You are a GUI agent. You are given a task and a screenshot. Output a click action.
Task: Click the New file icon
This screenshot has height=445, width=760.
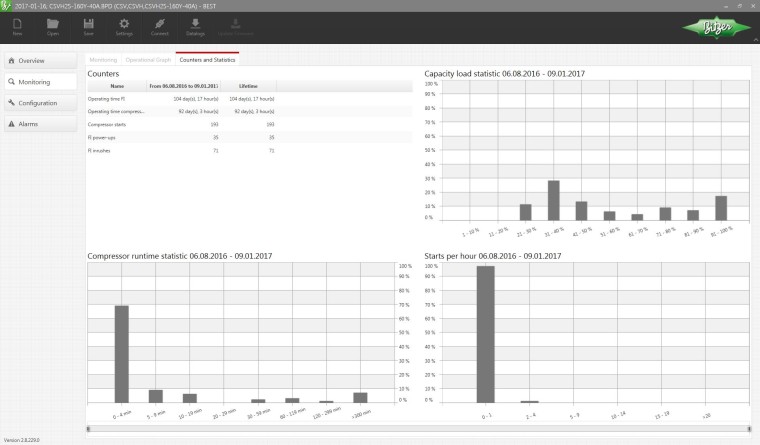[18, 26]
